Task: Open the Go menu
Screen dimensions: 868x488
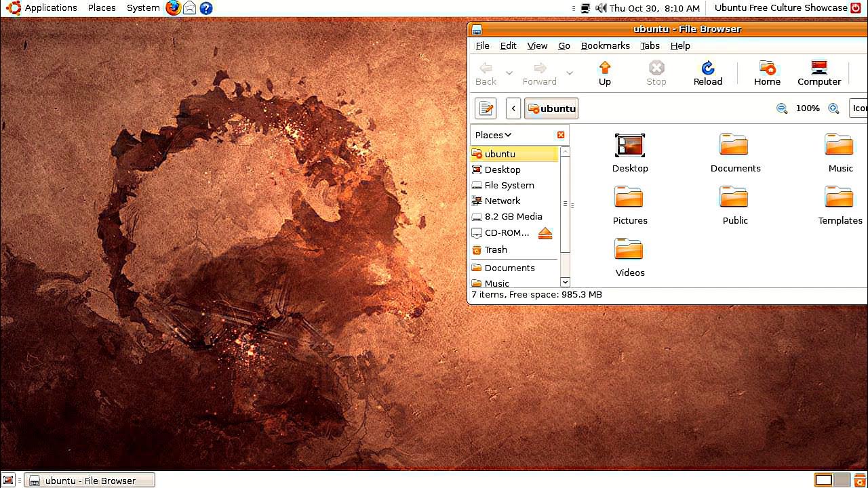Action: tap(564, 45)
